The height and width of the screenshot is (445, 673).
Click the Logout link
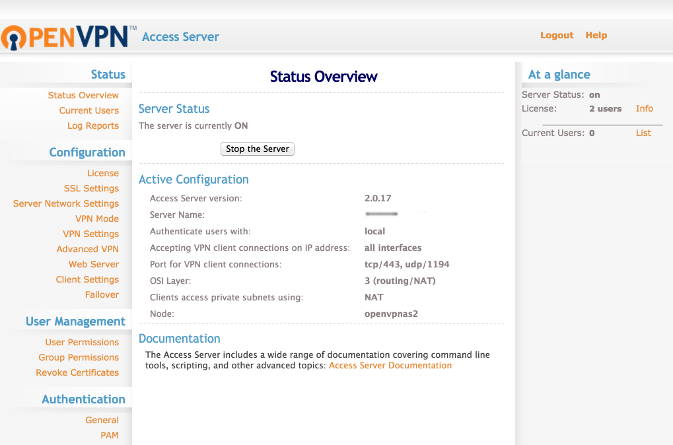click(x=557, y=35)
